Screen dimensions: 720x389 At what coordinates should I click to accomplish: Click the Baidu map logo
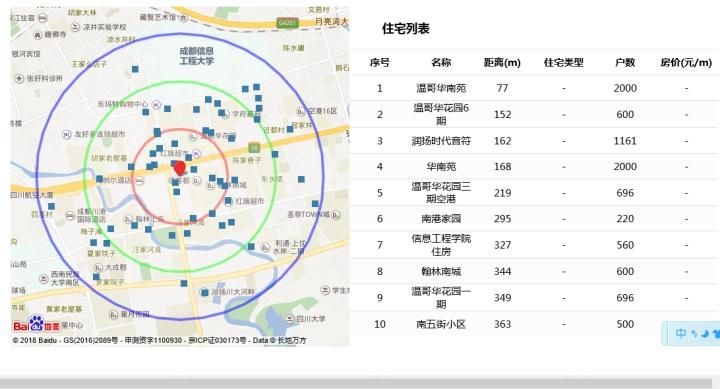37,325
